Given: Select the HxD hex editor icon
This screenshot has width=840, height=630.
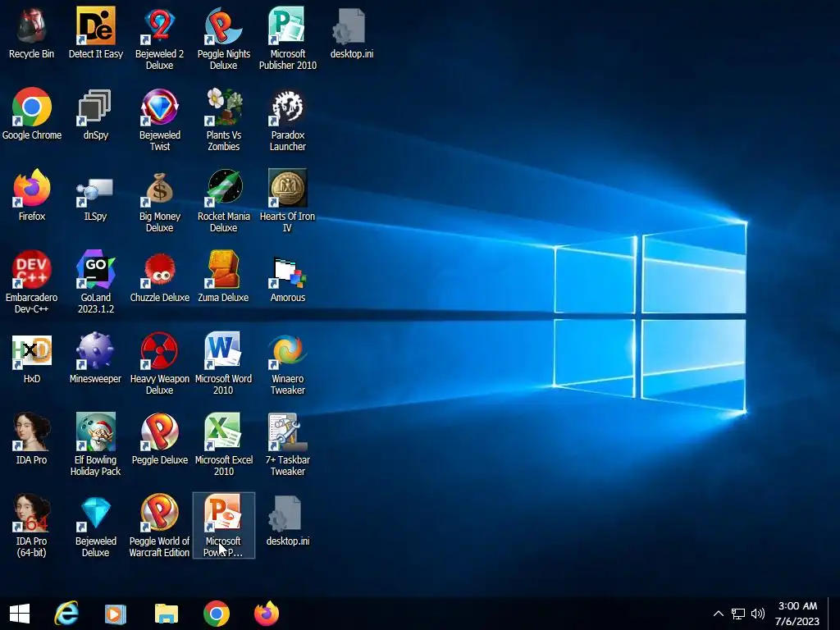Looking at the screenshot, I should click(x=32, y=358).
